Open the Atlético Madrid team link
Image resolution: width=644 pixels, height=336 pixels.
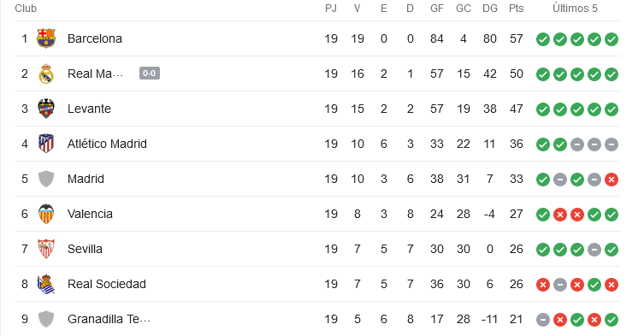point(107,144)
